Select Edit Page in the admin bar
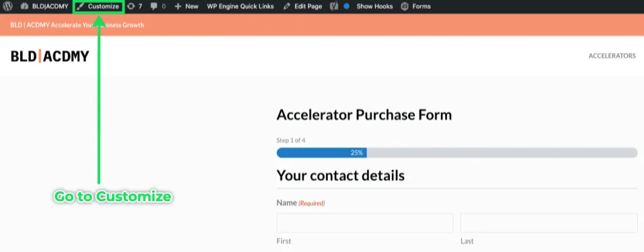The height and width of the screenshot is (252, 644). tap(303, 6)
